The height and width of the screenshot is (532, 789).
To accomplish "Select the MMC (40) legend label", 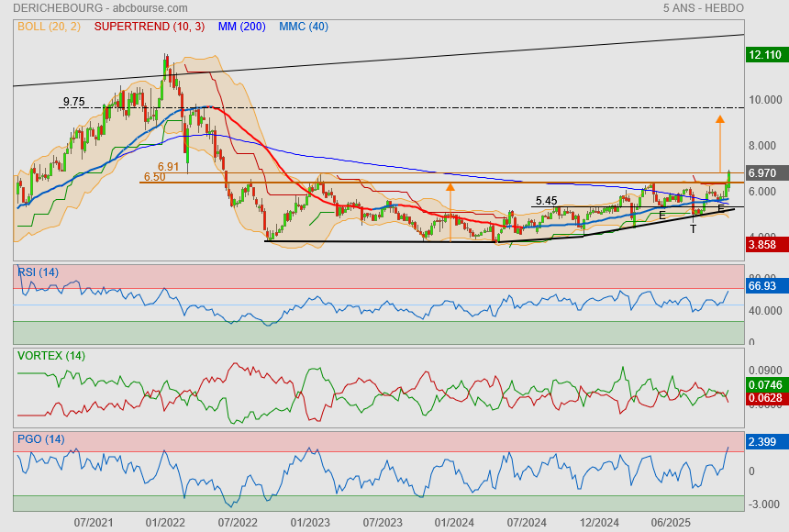I will click(x=304, y=27).
